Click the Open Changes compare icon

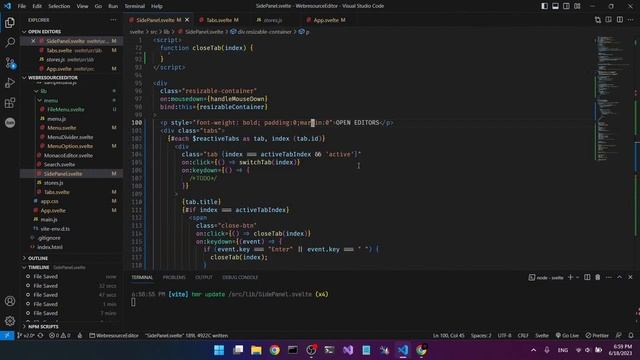pyautogui.click(x=598, y=20)
